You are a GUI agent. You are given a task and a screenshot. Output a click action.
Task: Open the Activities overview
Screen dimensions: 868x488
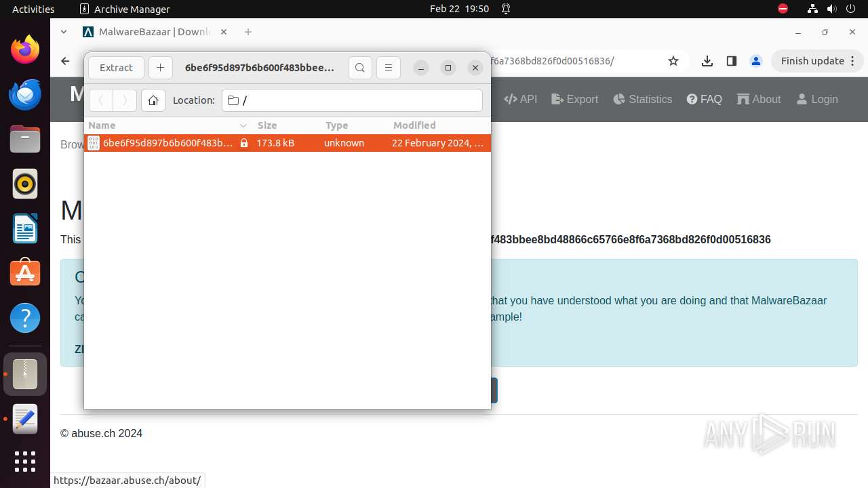click(33, 9)
